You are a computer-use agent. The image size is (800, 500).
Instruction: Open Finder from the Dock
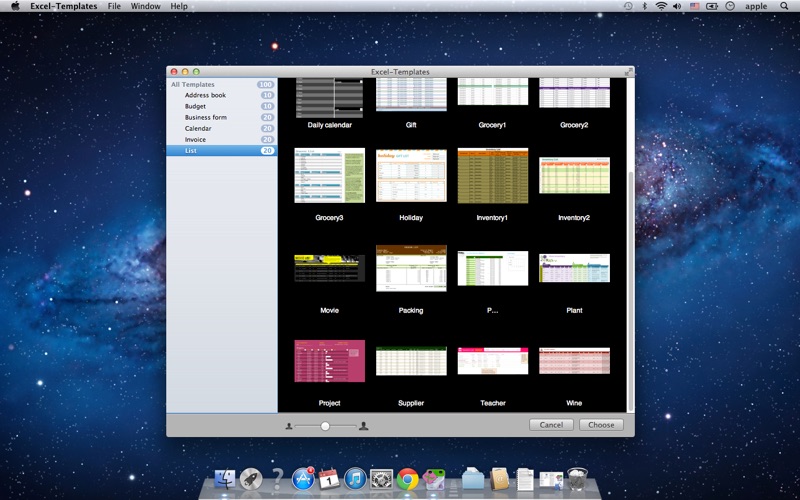(224, 479)
